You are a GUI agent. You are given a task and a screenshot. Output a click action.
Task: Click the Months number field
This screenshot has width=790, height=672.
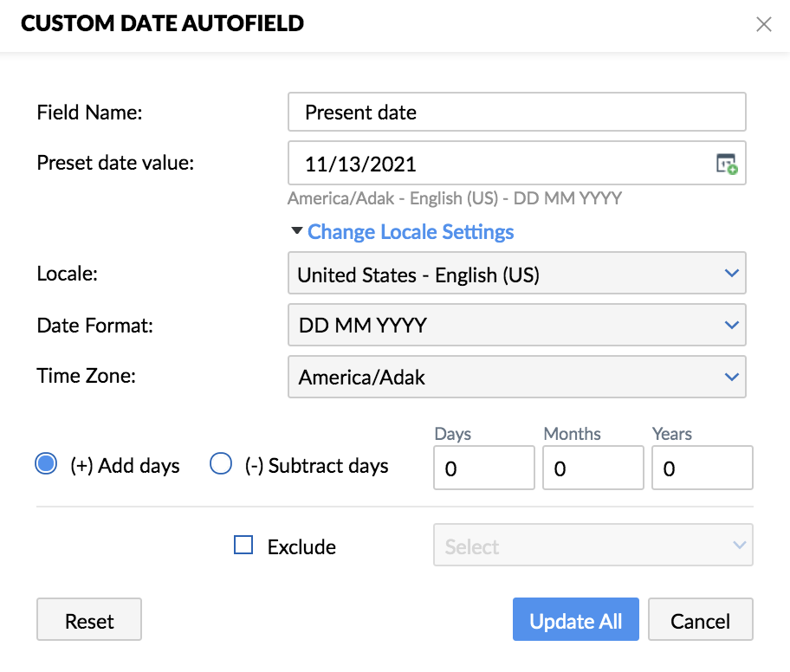(x=592, y=468)
